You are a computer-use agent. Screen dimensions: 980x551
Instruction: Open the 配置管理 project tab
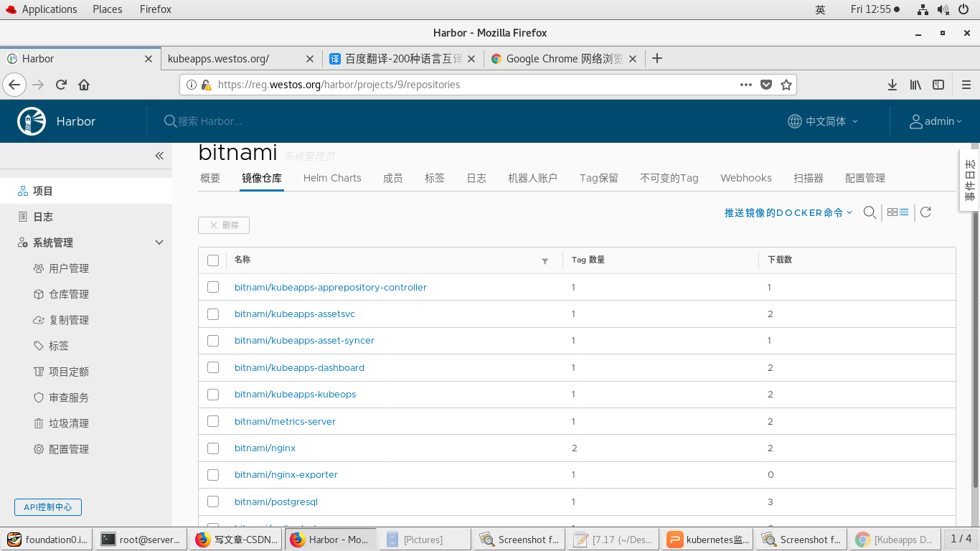[x=865, y=178]
